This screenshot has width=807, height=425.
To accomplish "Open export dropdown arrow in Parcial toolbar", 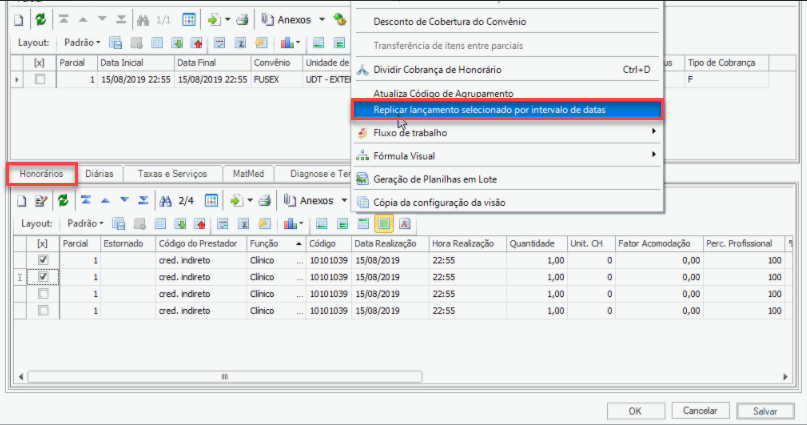I will [227, 20].
